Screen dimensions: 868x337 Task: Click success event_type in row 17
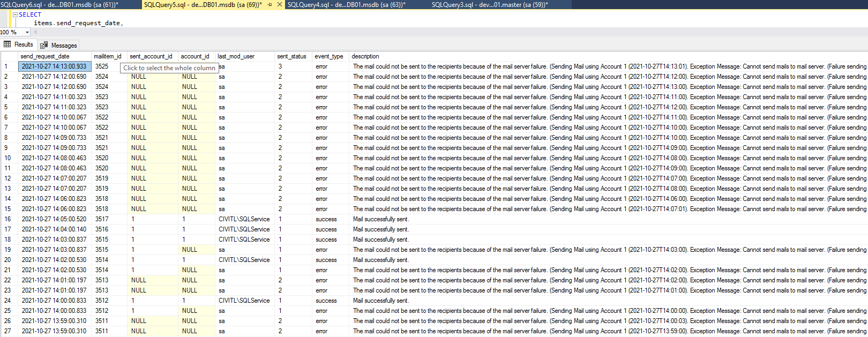tap(331, 229)
